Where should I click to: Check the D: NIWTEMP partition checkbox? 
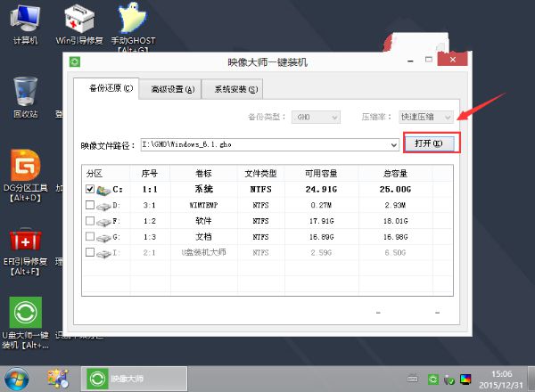[x=89, y=205]
